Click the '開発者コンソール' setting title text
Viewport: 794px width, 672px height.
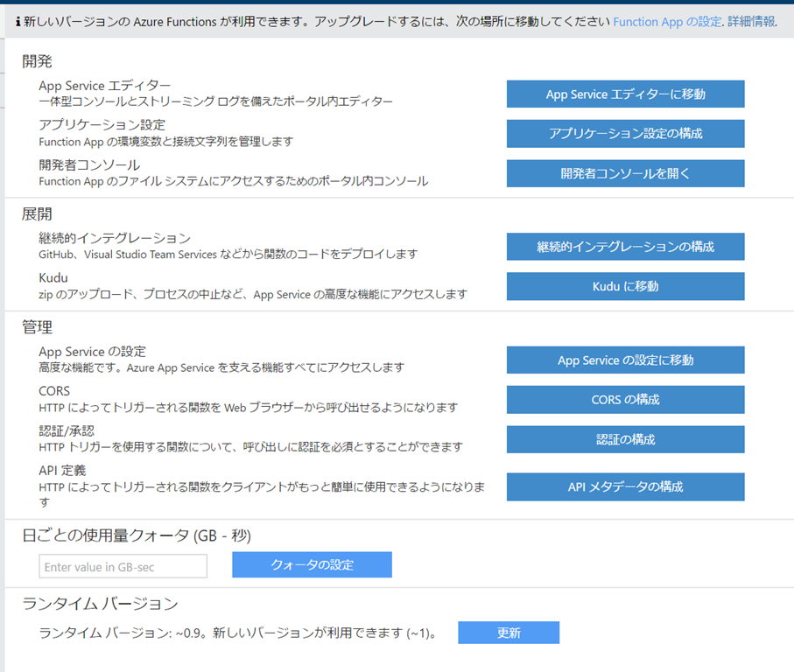coord(89,164)
